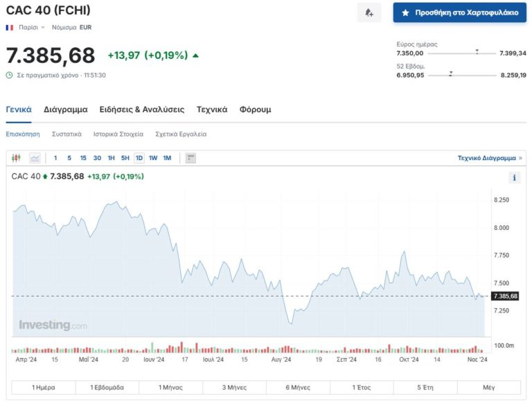Click the real-time clock icon
This screenshot has height=415, width=532.
[9, 75]
